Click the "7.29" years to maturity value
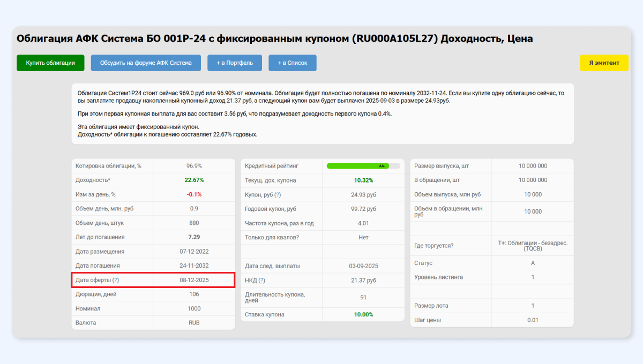This screenshot has height=364, width=643. click(x=194, y=237)
